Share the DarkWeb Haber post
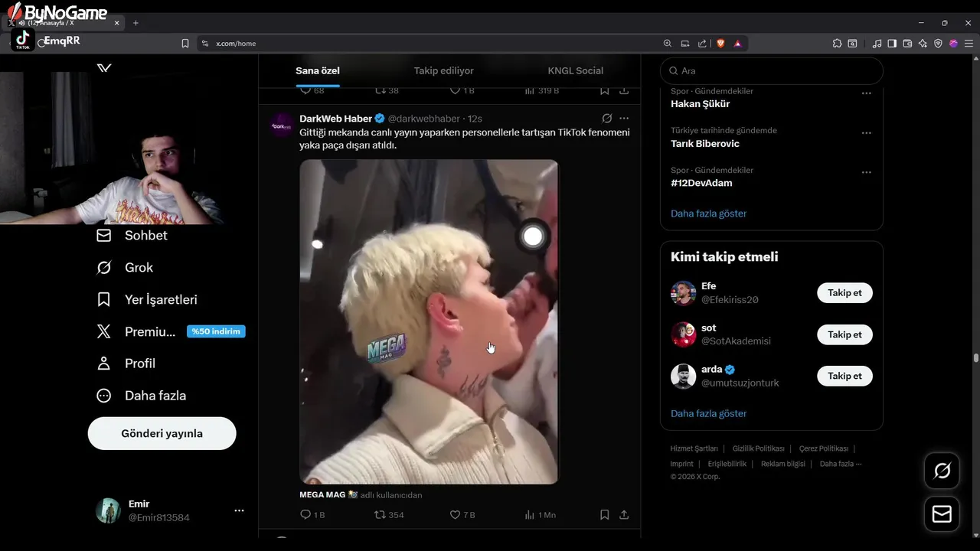This screenshot has height=551, width=980. 624,515
